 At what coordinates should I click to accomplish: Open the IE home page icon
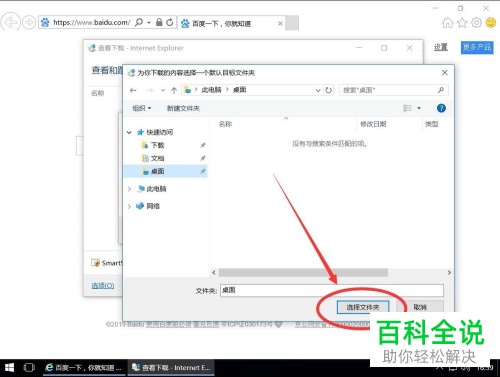tap(447, 22)
